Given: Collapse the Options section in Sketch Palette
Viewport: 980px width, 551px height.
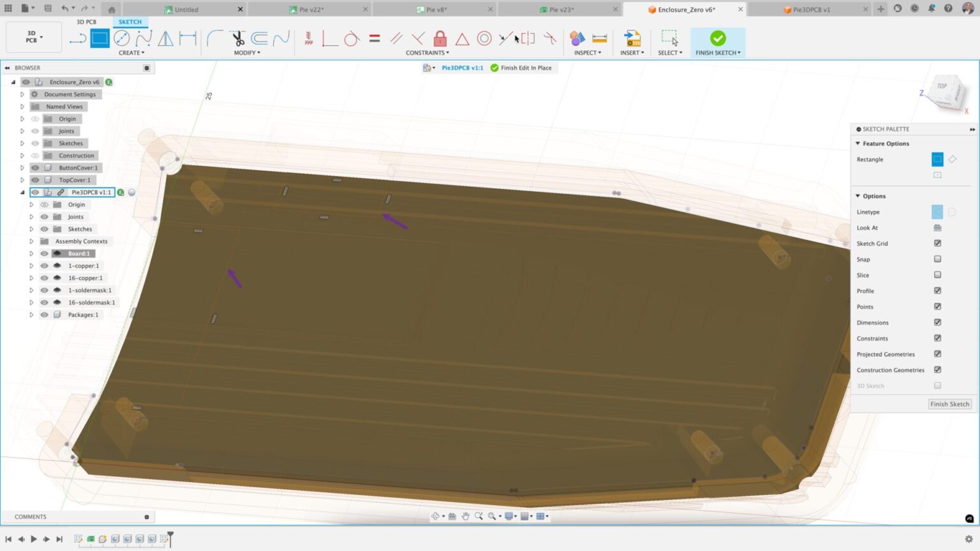Looking at the screenshot, I should coord(858,196).
